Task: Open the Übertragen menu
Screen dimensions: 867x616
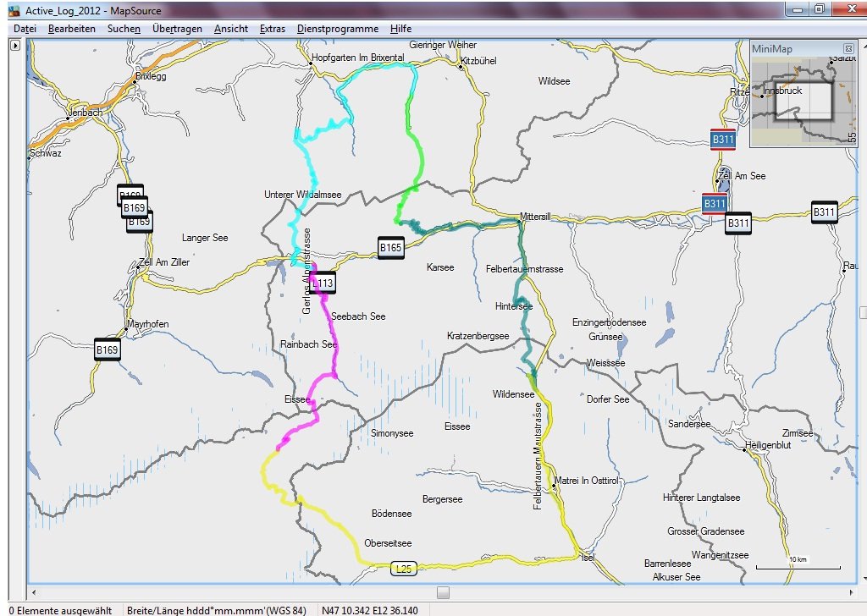Action: pos(177,29)
